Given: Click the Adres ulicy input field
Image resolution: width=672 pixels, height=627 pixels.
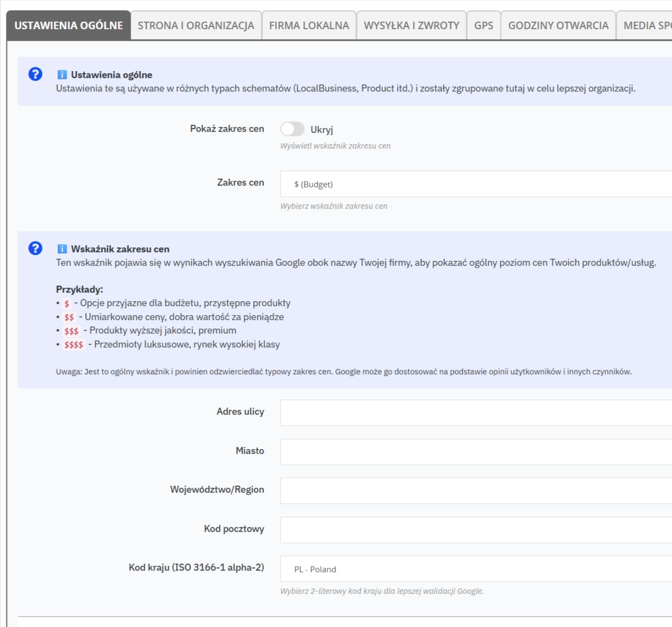Looking at the screenshot, I should click(x=475, y=412).
